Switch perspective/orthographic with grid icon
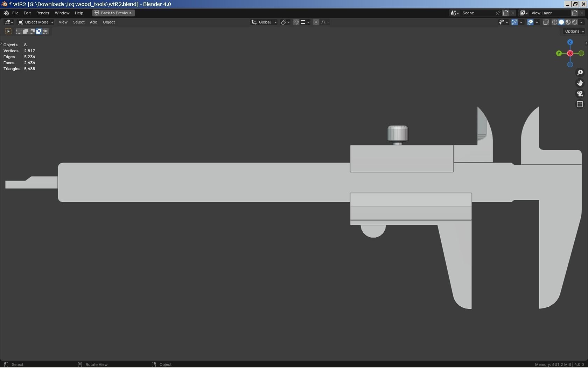This screenshot has height=368, width=588. 580,104
